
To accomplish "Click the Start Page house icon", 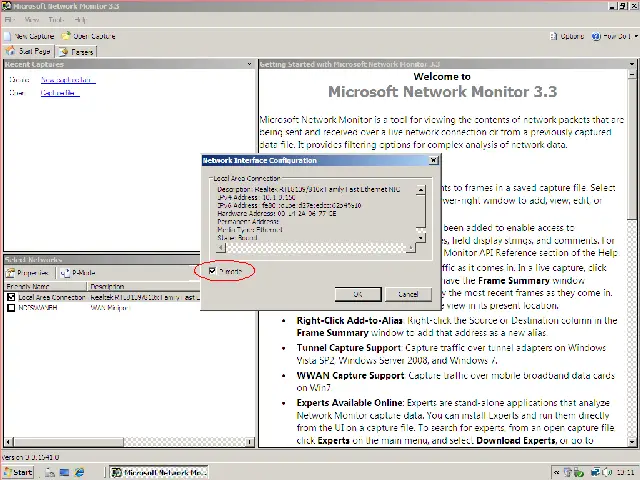I will click(11, 51).
